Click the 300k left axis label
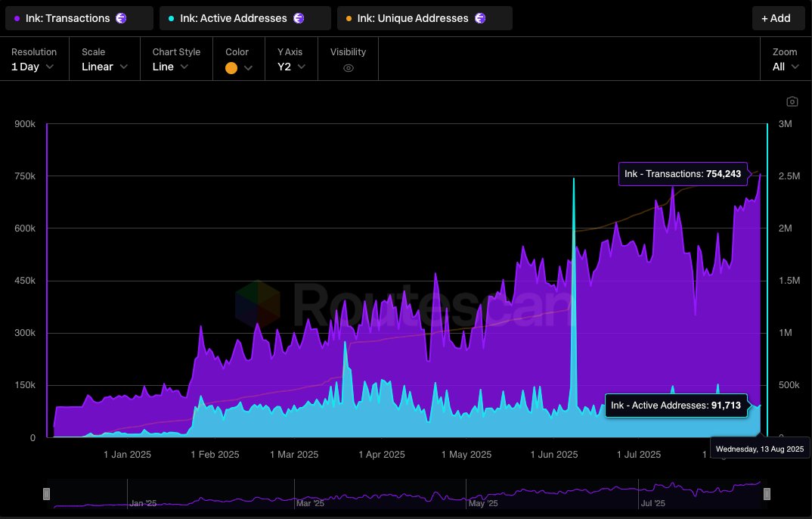Viewport: 812px width, 519px height. (25, 333)
